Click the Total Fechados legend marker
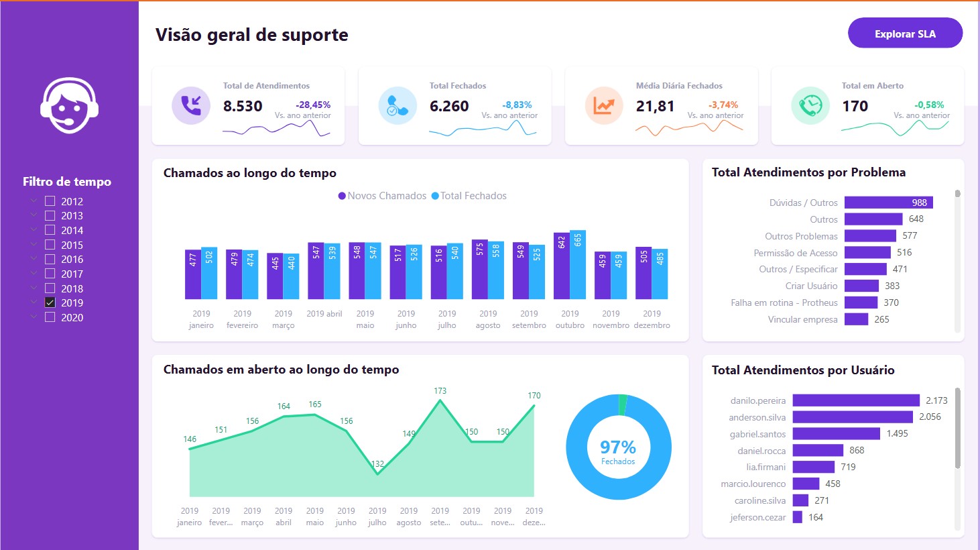This screenshot has width=980, height=550. click(435, 196)
